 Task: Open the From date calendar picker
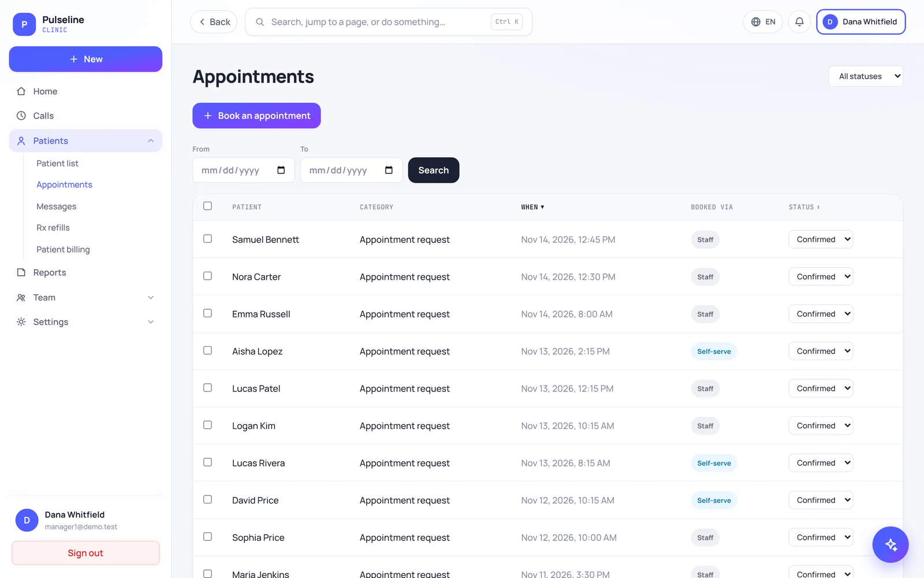pyautogui.click(x=281, y=170)
